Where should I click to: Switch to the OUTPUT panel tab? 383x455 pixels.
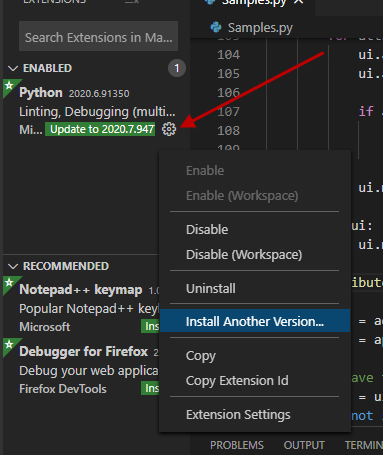[304, 445]
